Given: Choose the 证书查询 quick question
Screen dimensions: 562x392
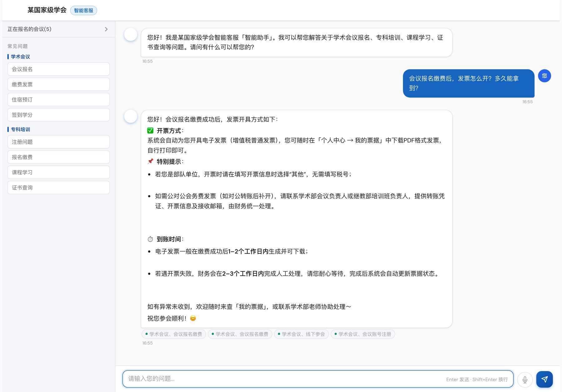Looking at the screenshot, I should click(58, 188).
